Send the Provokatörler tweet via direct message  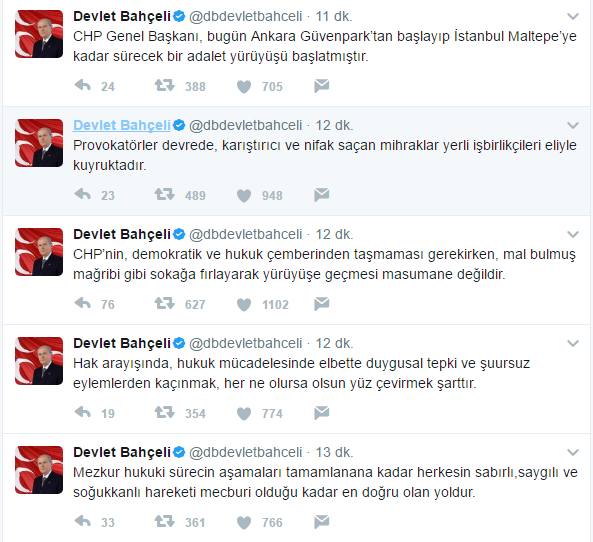[321, 195]
